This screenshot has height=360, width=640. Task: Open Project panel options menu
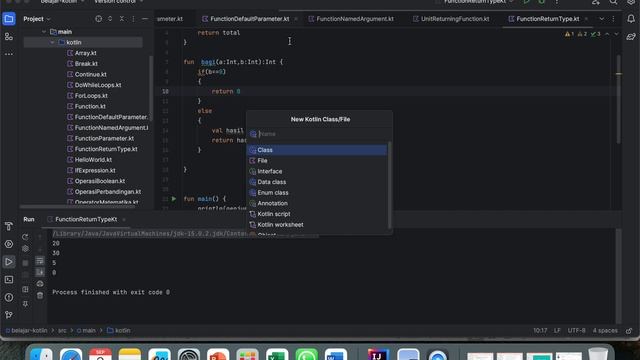[x=133, y=19]
